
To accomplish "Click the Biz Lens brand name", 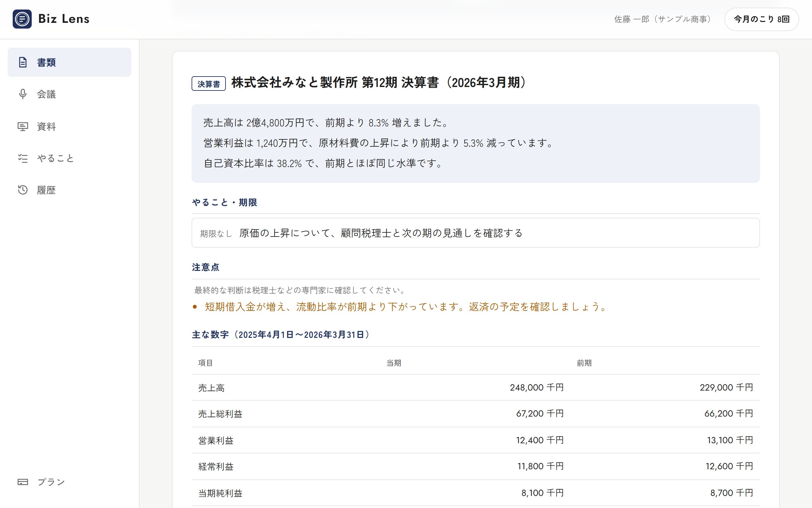I will [x=64, y=19].
